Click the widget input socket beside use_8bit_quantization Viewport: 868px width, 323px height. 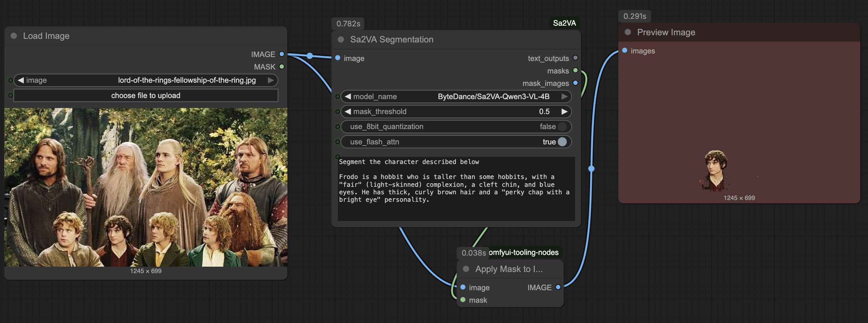coord(337,127)
